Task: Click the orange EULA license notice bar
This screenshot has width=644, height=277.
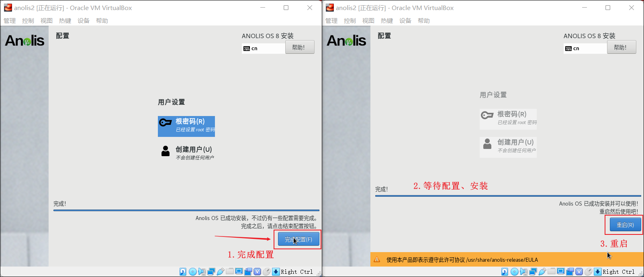Action: [507, 259]
